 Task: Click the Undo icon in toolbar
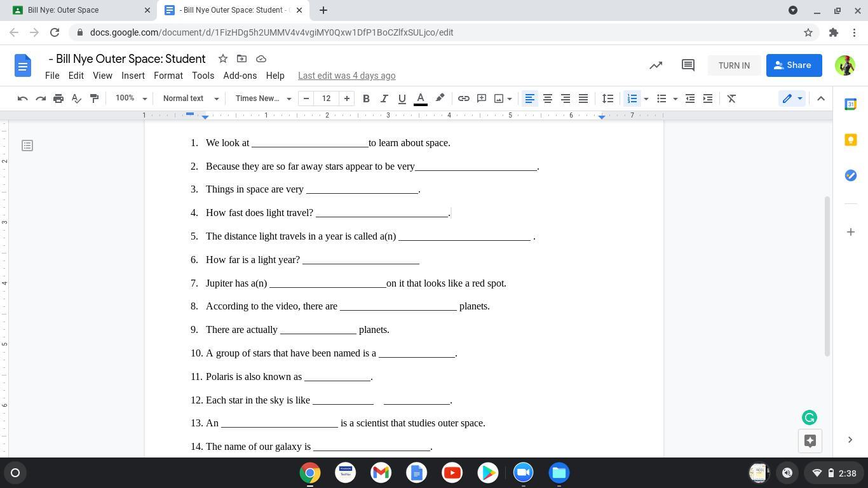[23, 98]
